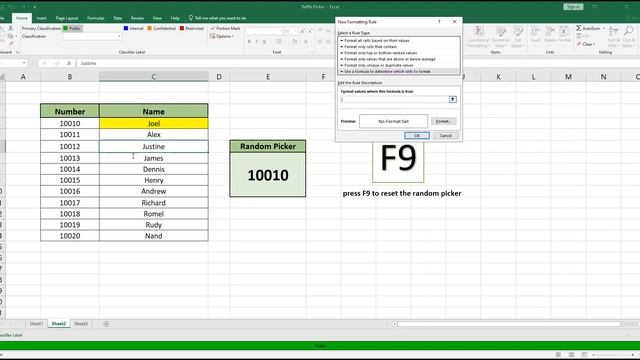Click Decrease Font Size icon

click(x=310, y=31)
